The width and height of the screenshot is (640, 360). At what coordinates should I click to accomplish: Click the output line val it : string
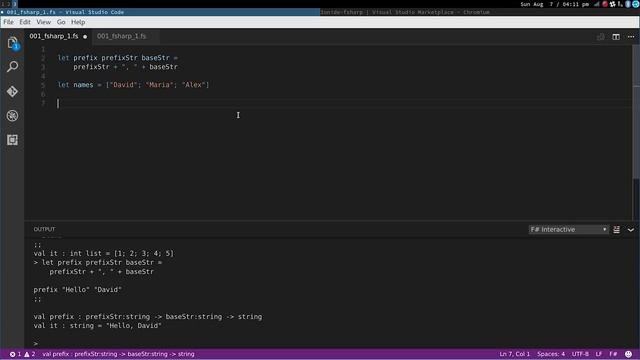pos(98,326)
